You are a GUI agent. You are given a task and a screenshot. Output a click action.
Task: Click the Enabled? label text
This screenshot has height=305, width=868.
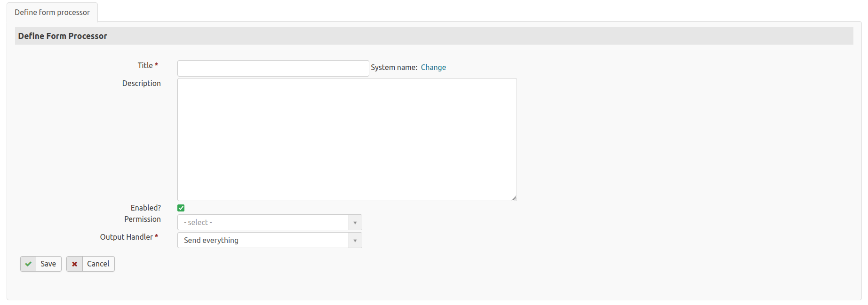[145, 208]
